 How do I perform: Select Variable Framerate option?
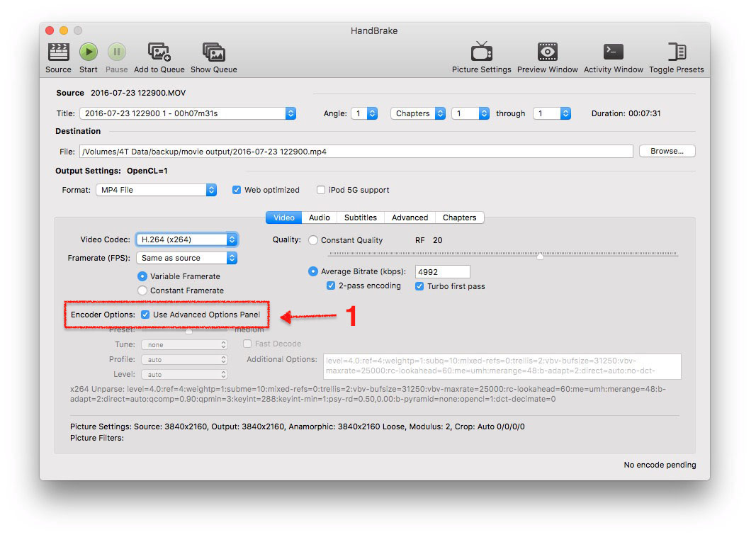142,276
